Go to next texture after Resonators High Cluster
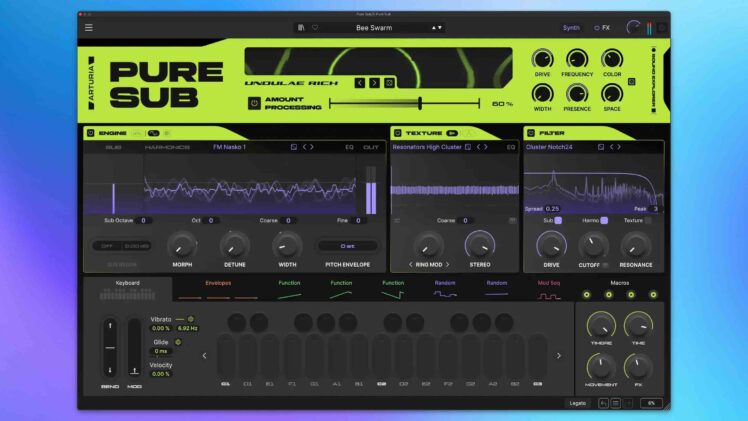The image size is (748, 421). point(486,147)
